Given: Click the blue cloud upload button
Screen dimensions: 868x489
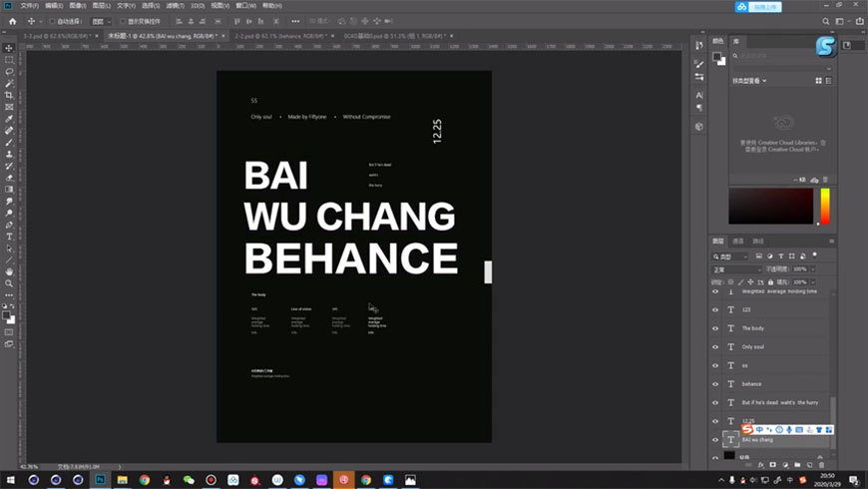Looking at the screenshot, I should tap(758, 7).
